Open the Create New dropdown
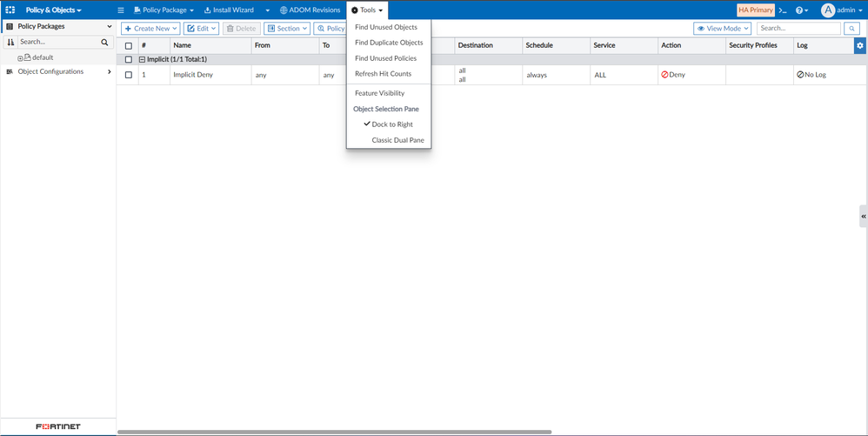The height and width of the screenshot is (436, 868). click(x=150, y=28)
